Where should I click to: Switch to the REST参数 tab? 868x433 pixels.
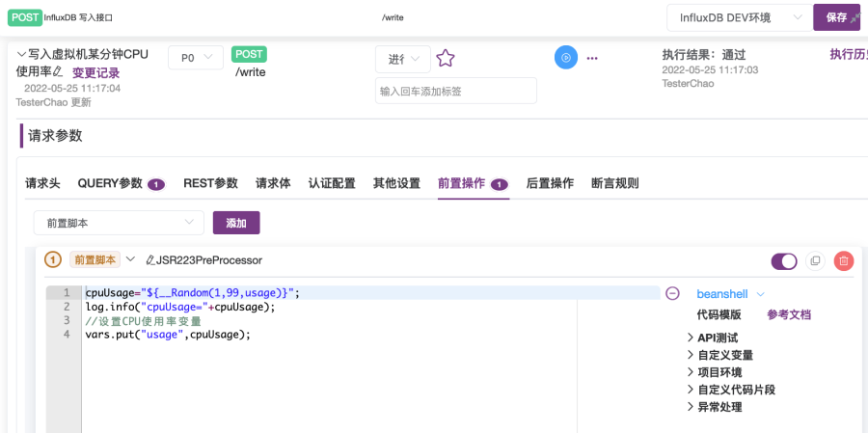210,183
